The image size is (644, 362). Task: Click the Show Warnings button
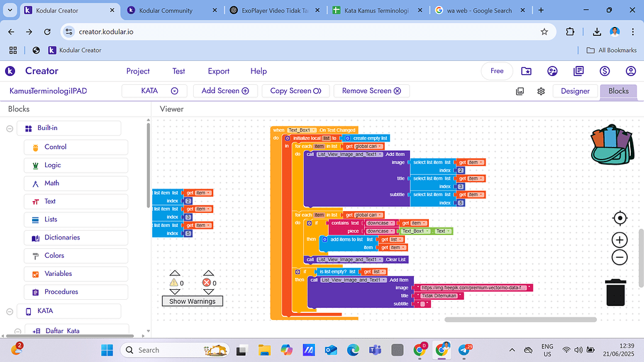(x=192, y=301)
